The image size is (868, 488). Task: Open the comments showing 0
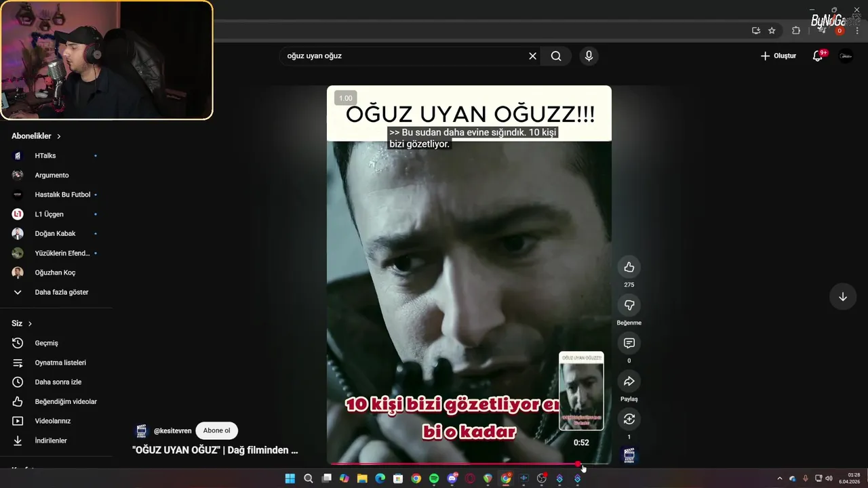[x=629, y=343]
